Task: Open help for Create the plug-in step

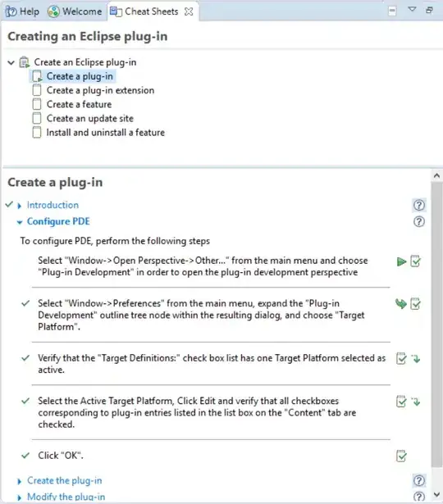Action: point(419,481)
